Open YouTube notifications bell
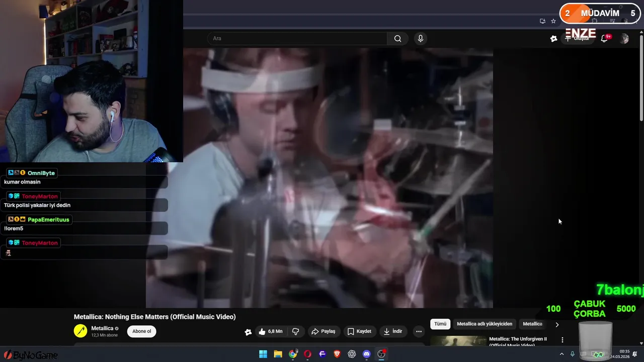This screenshot has width=644, height=362. (x=605, y=39)
